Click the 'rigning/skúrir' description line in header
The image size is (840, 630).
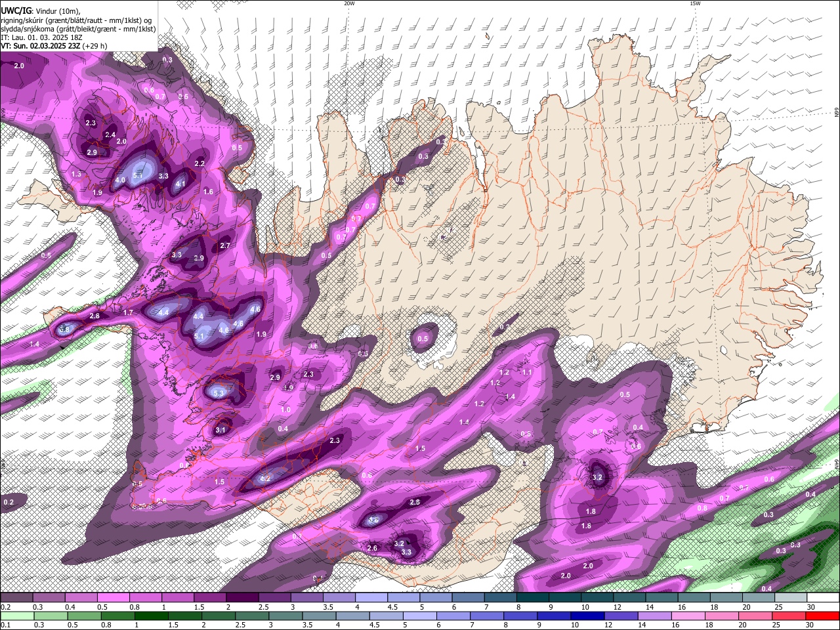(76, 20)
